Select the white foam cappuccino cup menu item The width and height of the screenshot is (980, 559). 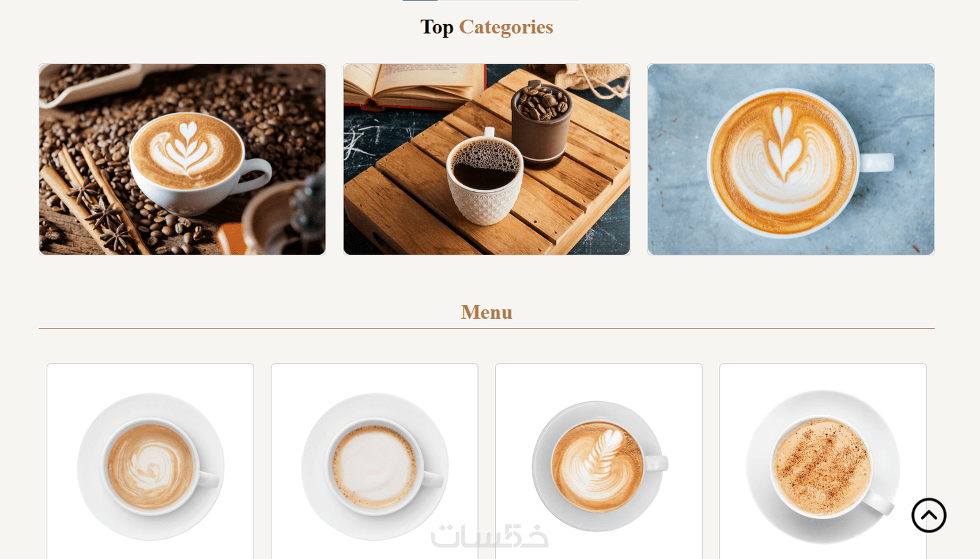(375, 467)
